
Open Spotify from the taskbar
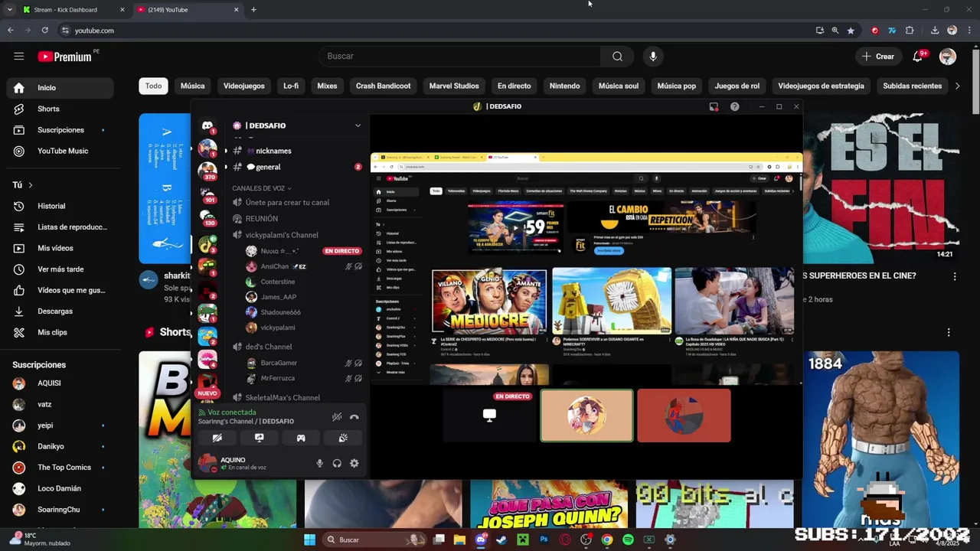[x=628, y=540]
